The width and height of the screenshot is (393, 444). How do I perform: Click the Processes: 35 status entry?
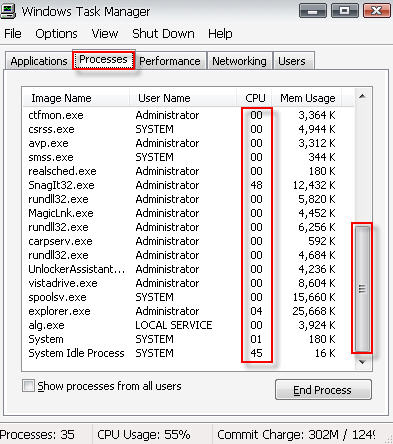pos(37,435)
